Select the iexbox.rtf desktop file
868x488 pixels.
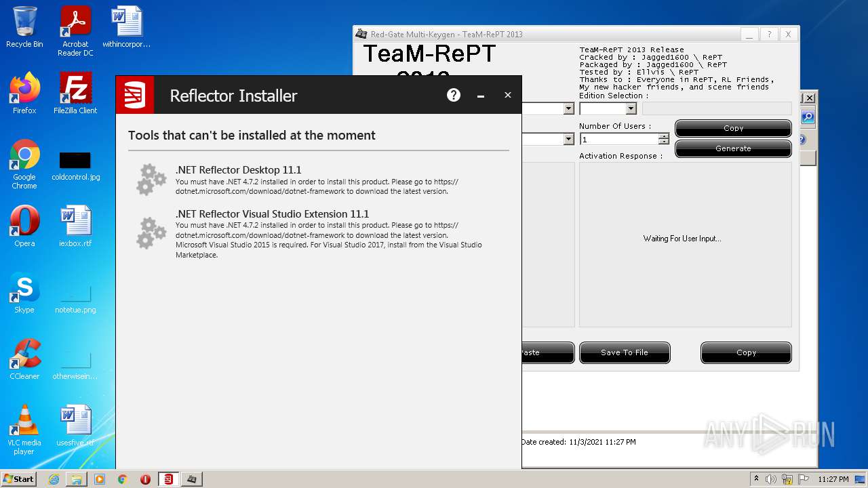point(75,226)
